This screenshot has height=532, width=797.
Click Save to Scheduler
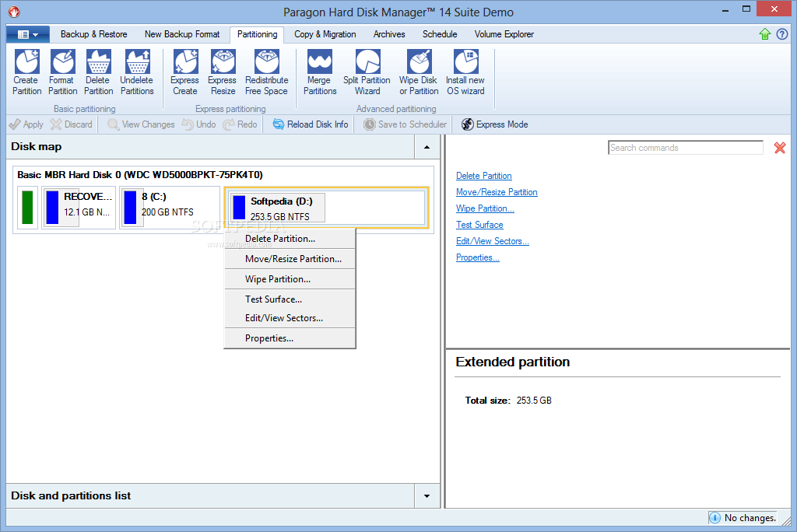[x=405, y=124]
